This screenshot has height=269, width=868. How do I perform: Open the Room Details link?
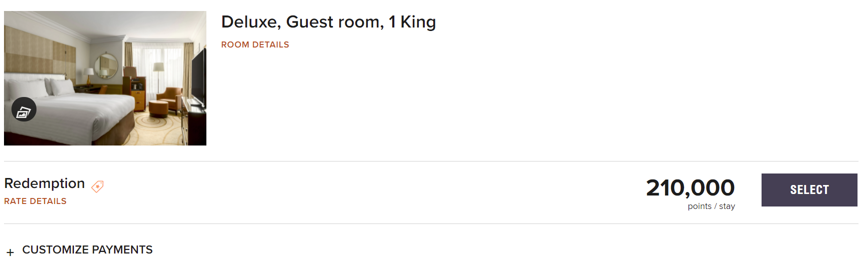pos(255,44)
